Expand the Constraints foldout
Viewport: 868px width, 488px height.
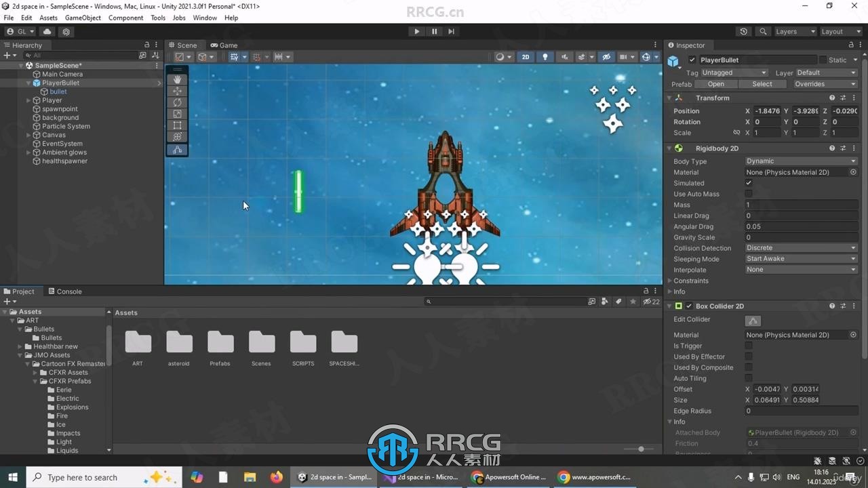[x=670, y=281]
